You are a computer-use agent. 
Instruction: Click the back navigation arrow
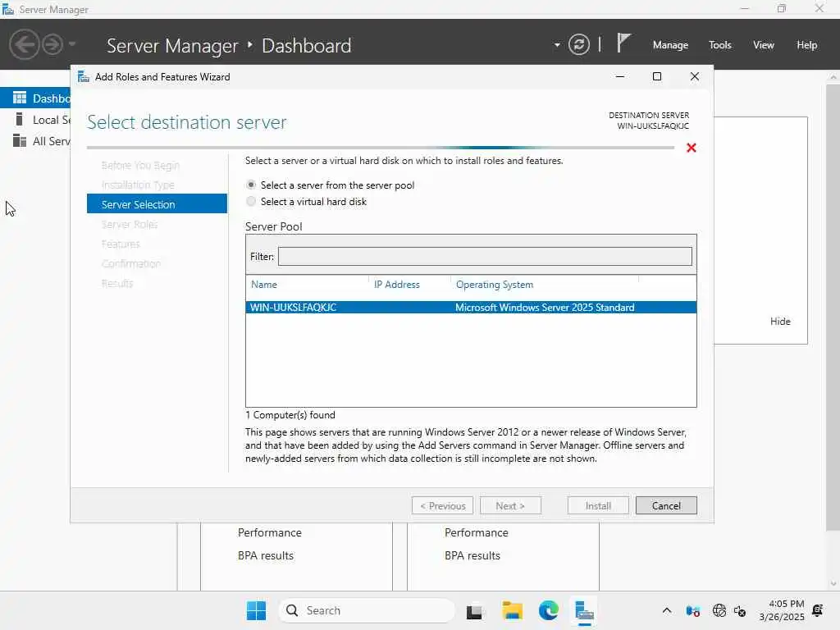pos(24,44)
